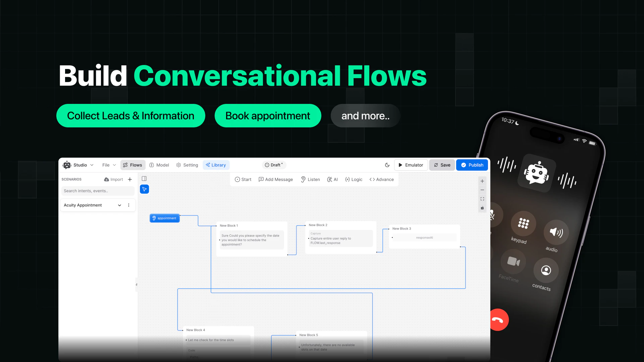
Task: Toggle the canvas lock icon
Action: click(x=482, y=208)
